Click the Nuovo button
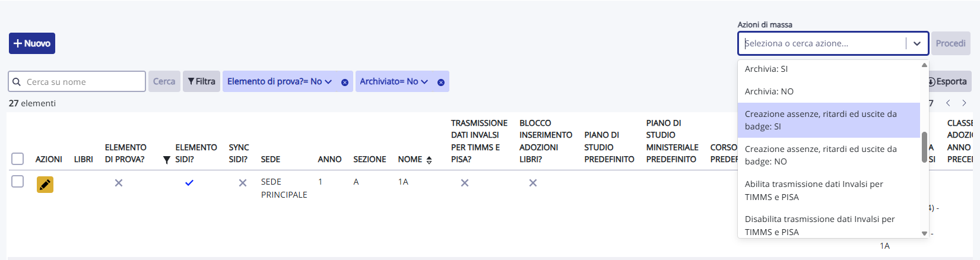 [x=32, y=43]
